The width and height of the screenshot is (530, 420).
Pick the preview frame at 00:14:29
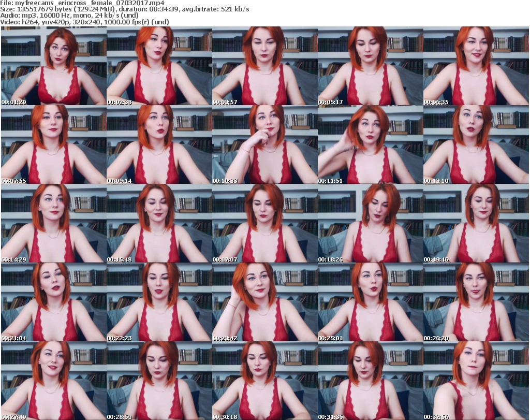[x=54, y=223]
